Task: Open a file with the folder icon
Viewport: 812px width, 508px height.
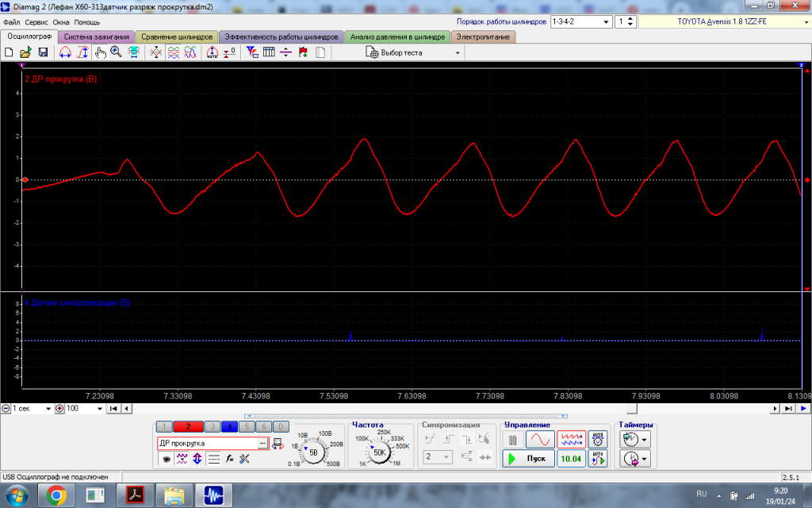Action: [26, 52]
